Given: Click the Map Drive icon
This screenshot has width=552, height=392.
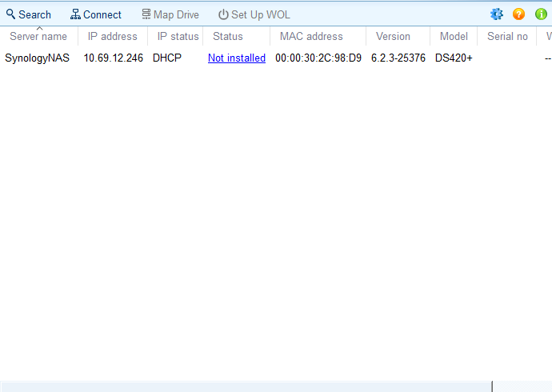Looking at the screenshot, I should click(x=146, y=14).
